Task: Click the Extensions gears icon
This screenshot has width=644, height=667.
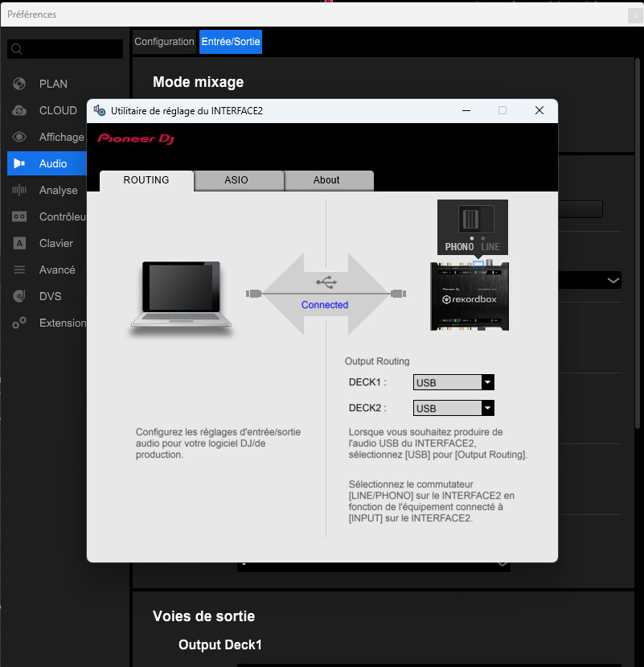Action: click(19, 323)
